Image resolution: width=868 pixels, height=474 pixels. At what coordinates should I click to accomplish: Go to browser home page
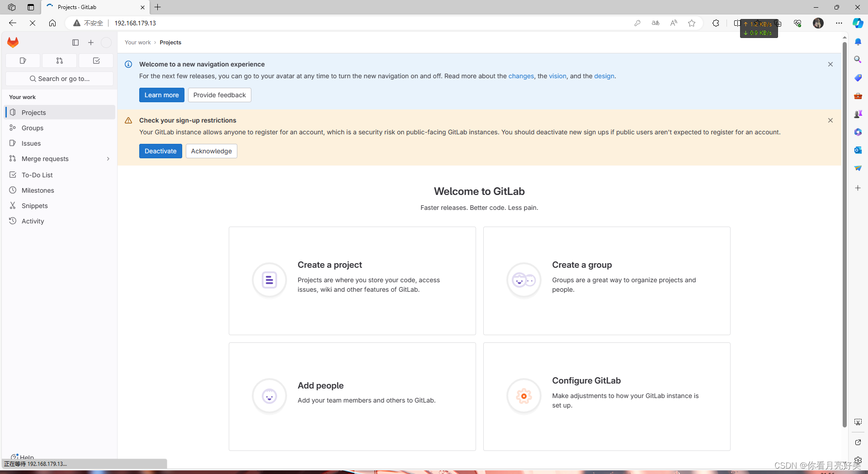pyautogui.click(x=52, y=23)
